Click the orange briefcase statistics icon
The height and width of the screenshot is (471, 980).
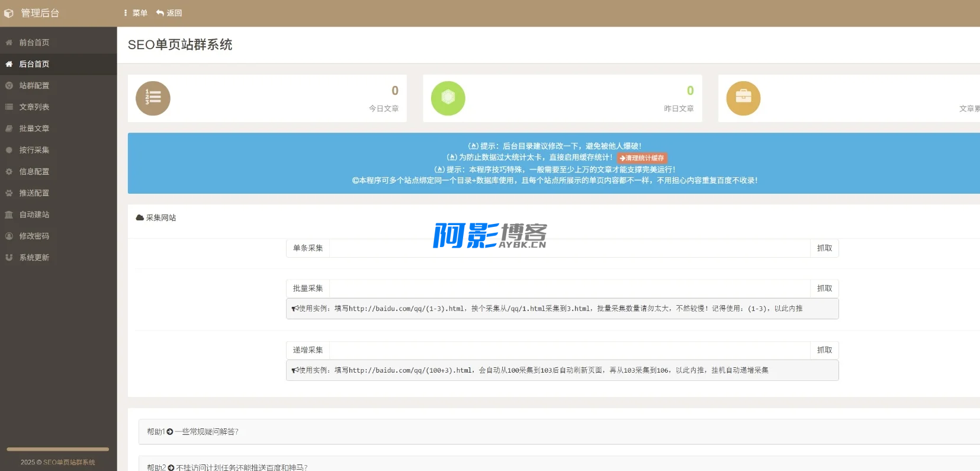coord(743,98)
